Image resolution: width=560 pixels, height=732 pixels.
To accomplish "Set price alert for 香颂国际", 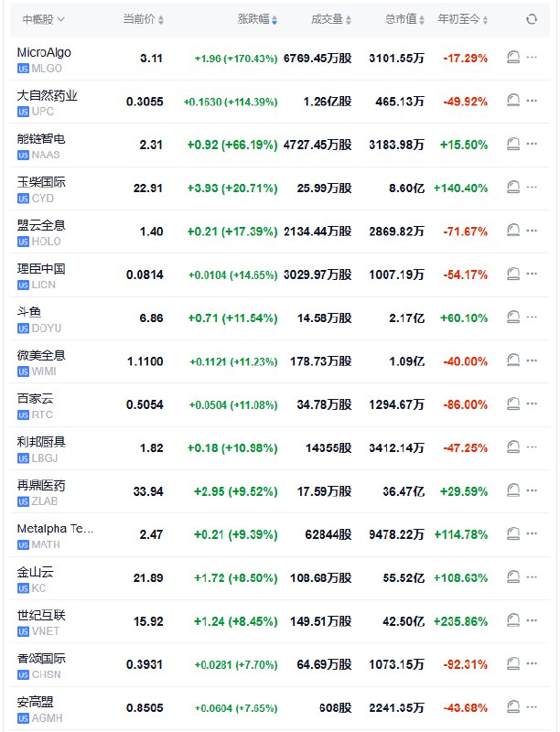I will coord(512,663).
